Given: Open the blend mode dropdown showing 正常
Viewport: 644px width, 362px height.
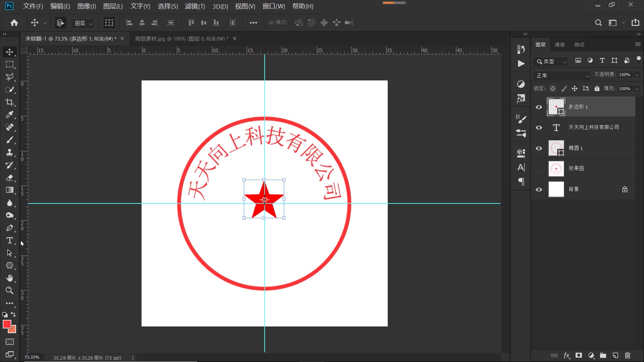Looking at the screenshot, I should (x=561, y=75).
